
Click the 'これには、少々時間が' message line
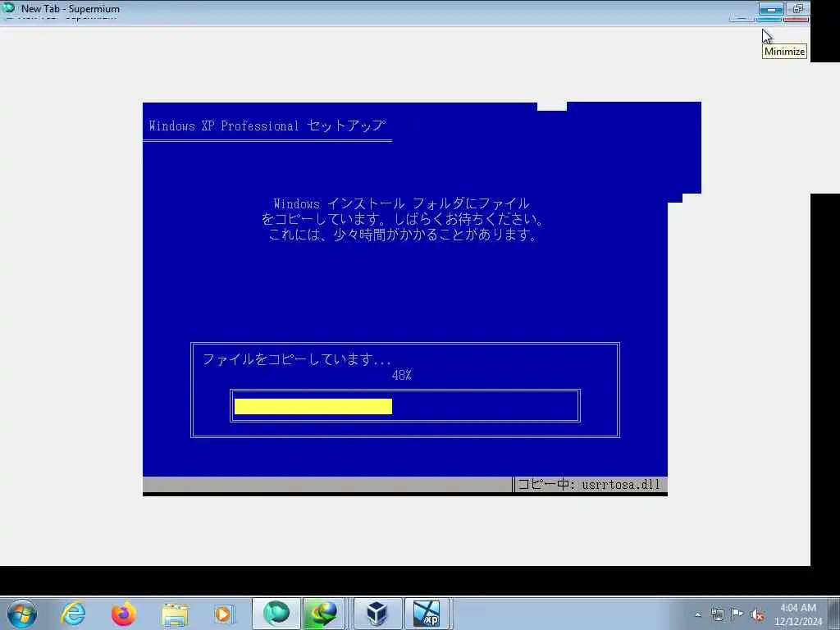tap(402, 235)
